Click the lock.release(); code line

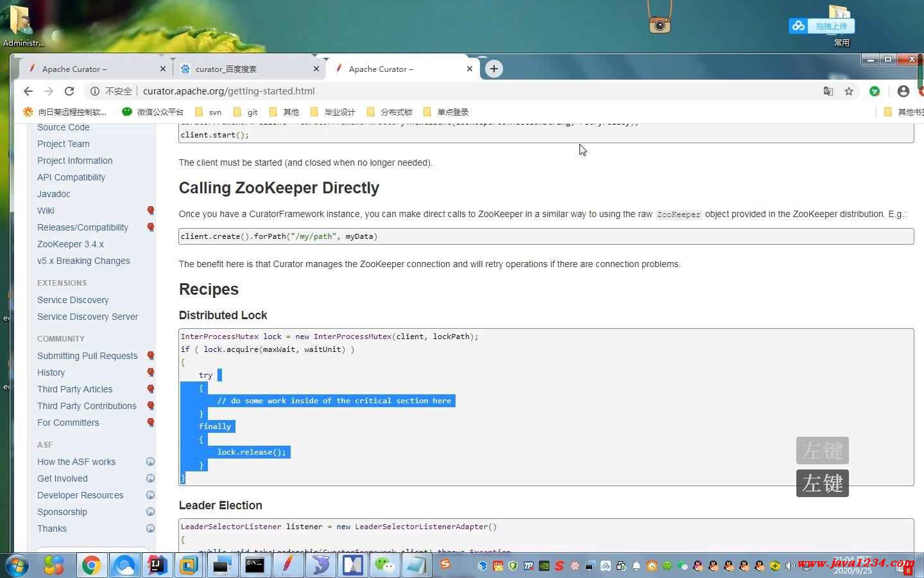[x=252, y=452]
